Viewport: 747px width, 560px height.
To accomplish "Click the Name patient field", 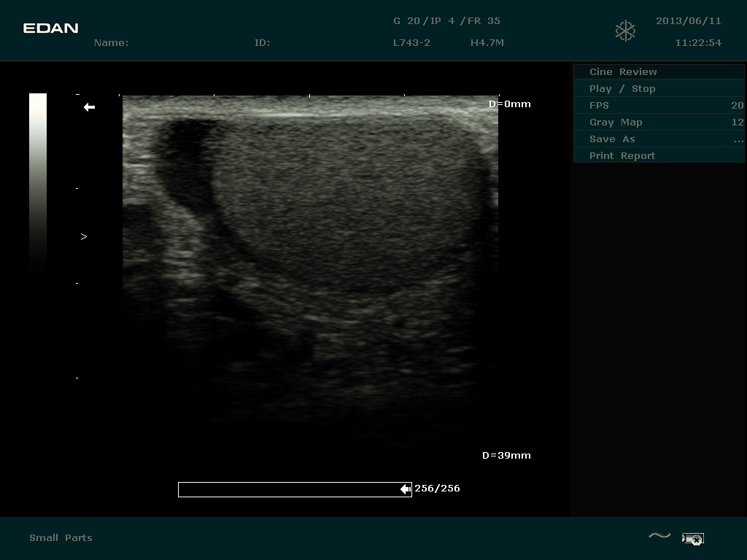I will (111, 42).
